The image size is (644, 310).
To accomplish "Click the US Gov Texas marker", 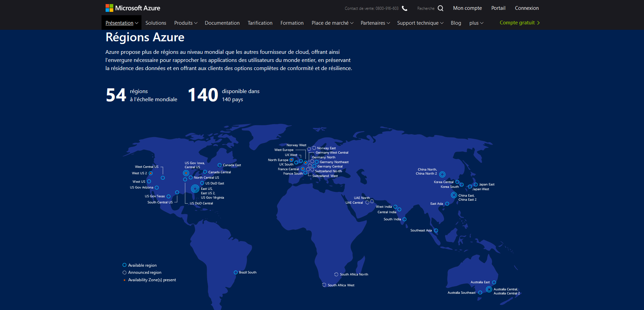I will click(169, 196).
